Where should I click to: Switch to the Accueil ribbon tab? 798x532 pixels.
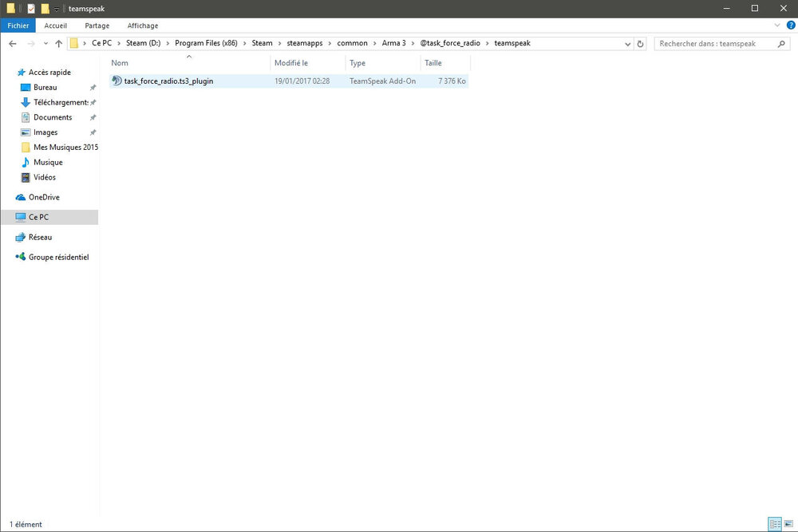click(56, 26)
